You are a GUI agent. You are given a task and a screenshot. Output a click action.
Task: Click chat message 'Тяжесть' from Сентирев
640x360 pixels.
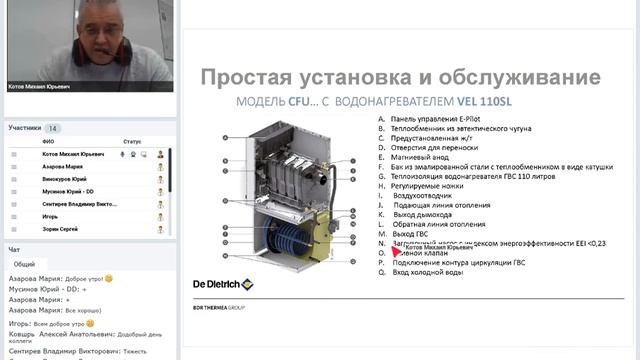pos(78,351)
